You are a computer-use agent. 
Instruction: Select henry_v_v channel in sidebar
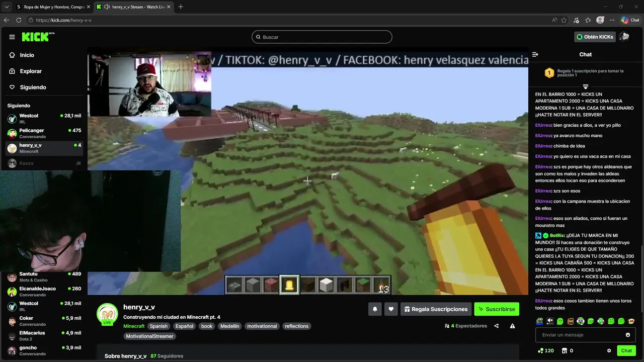[44, 148]
